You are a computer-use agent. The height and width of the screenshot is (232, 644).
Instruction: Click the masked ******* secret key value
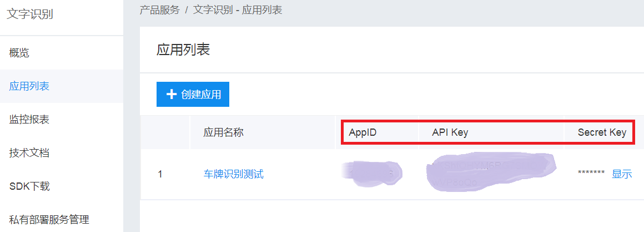[x=591, y=173]
